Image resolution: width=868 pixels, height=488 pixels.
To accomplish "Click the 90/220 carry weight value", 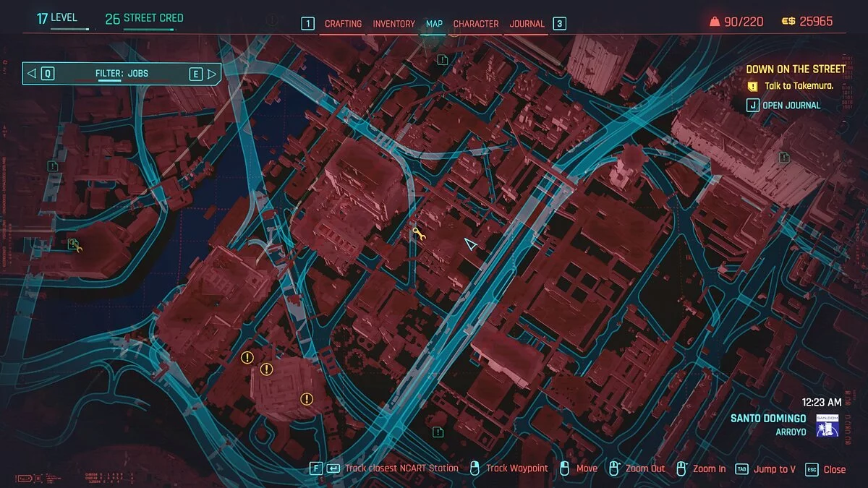I will (x=744, y=22).
